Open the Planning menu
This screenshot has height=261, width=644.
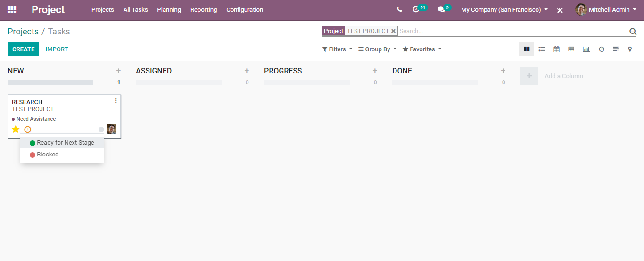coord(169,9)
